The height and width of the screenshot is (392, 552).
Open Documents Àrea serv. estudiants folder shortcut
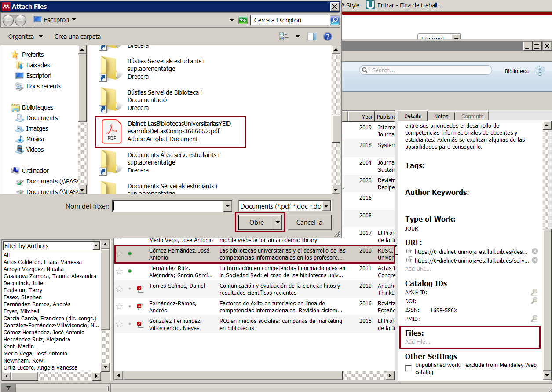(x=159, y=163)
